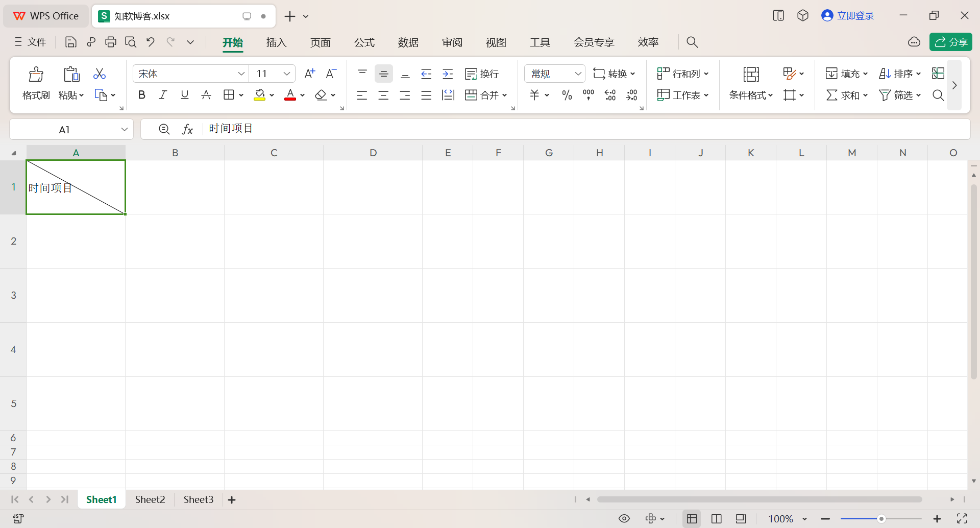Toggle Underline formatting
Viewport: 980px width, 528px height.
click(185, 95)
